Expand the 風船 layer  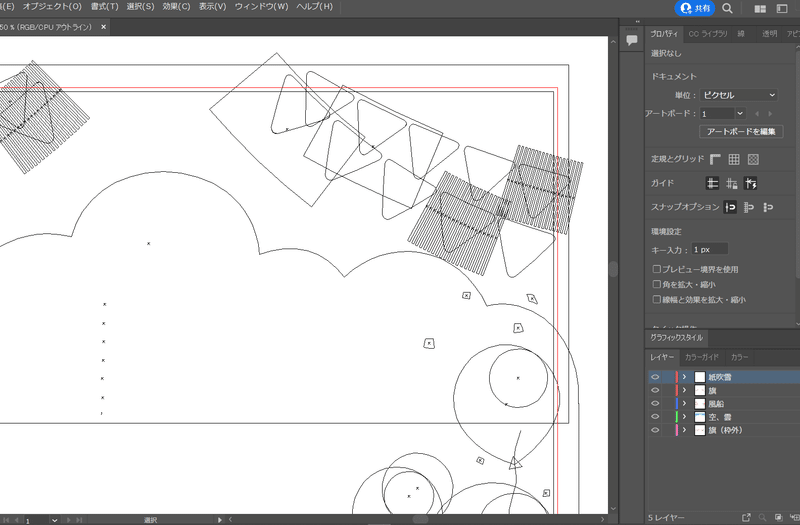click(x=685, y=404)
